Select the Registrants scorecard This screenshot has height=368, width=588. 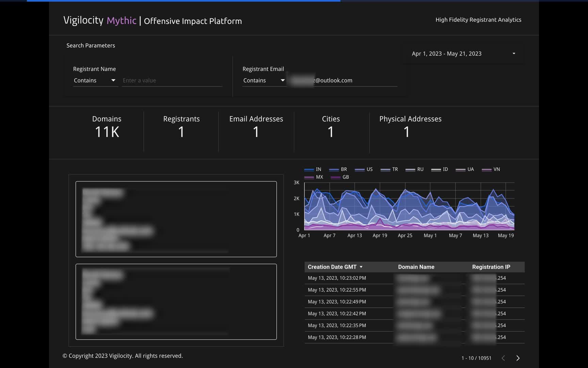click(x=181, y=127)
